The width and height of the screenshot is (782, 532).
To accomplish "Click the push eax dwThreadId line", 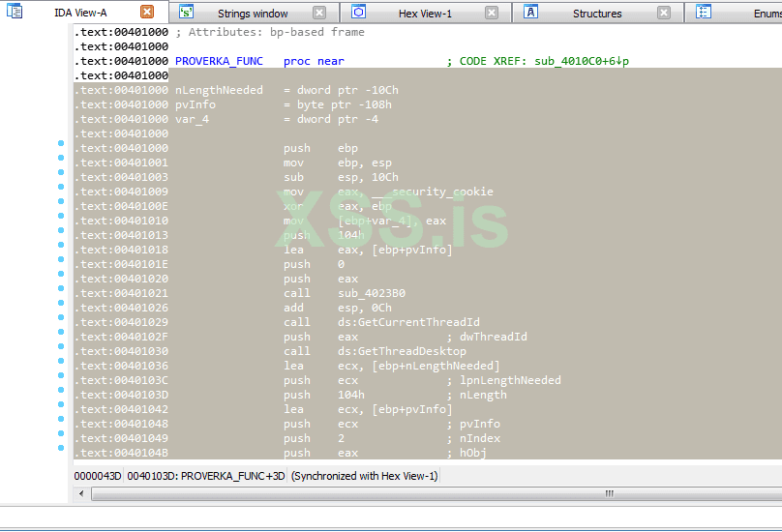I will (x=405, y=337).
